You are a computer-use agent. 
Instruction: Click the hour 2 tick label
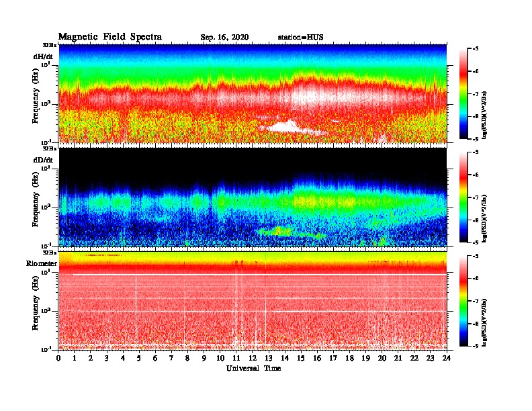[x=91, y=358]
